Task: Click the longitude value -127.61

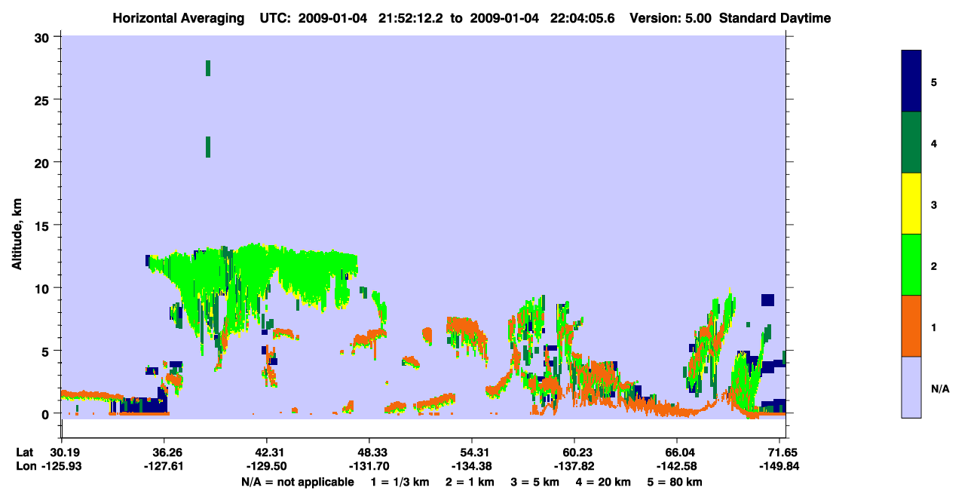Action: pyautogui.click(x=164, y=467)
